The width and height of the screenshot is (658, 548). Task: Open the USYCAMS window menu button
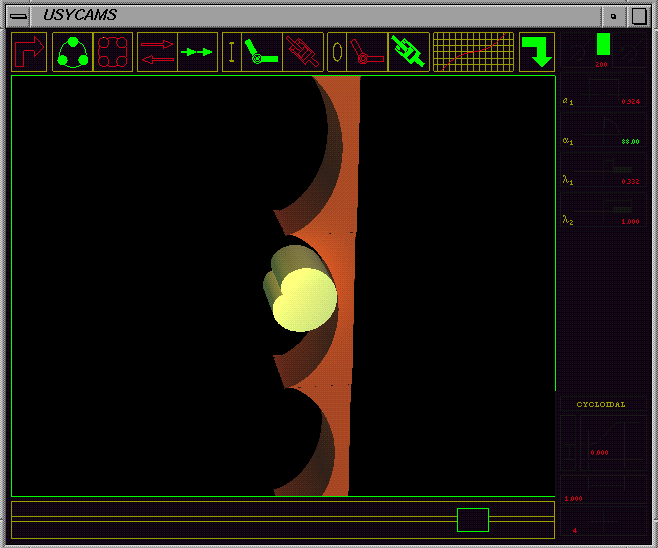tap(18, 16)
